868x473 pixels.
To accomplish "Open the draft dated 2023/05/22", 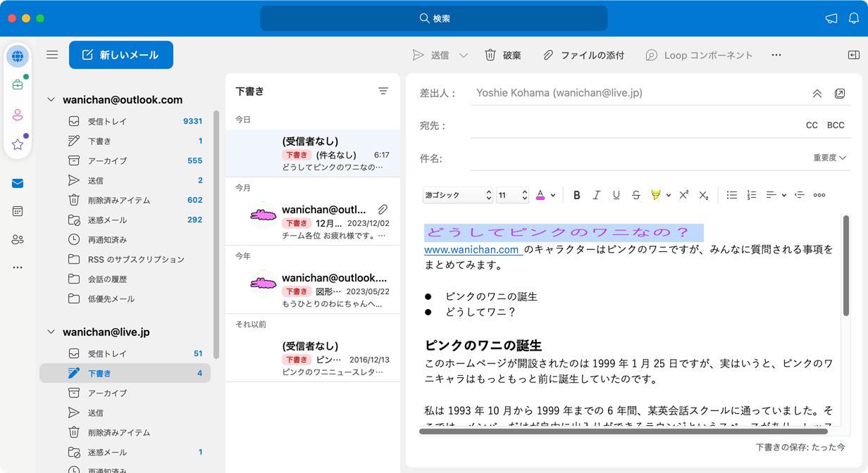I will pyautogui.click(x=313, y=290).
